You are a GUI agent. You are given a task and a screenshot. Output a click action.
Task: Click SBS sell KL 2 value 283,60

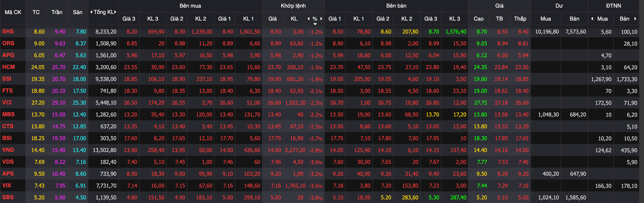pyautogui.click(x=410, y=197)
